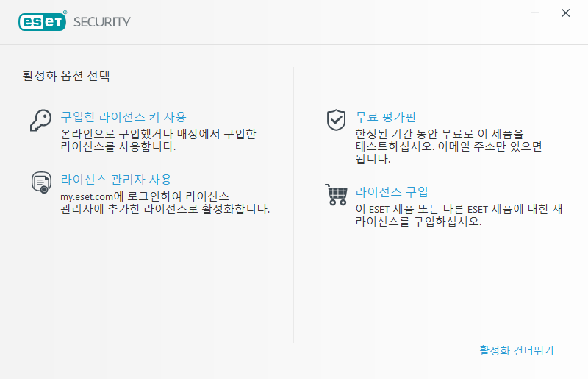Click the License Manager document icon
The width and height of the screenshot is (588, 379).
tap(40, 183)
